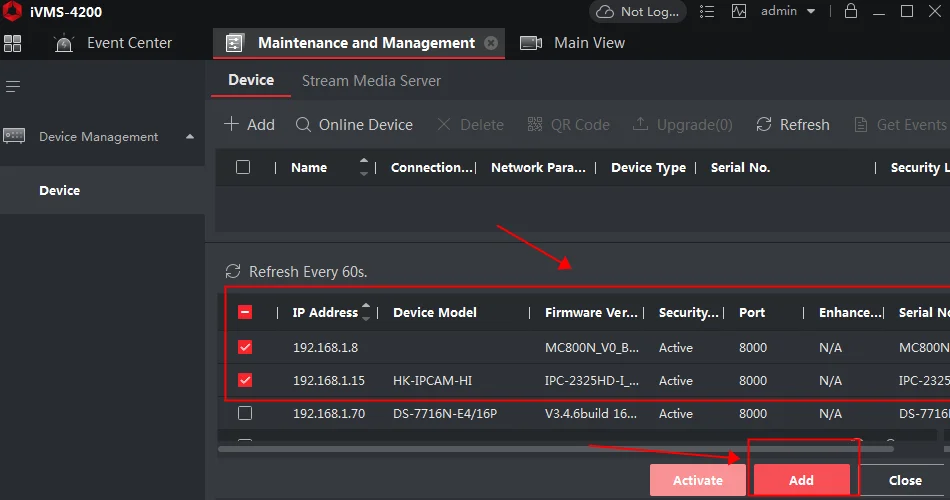Collapse sidebar with hamburger icon
Screen dimensions: 950x500
[13, 87]
